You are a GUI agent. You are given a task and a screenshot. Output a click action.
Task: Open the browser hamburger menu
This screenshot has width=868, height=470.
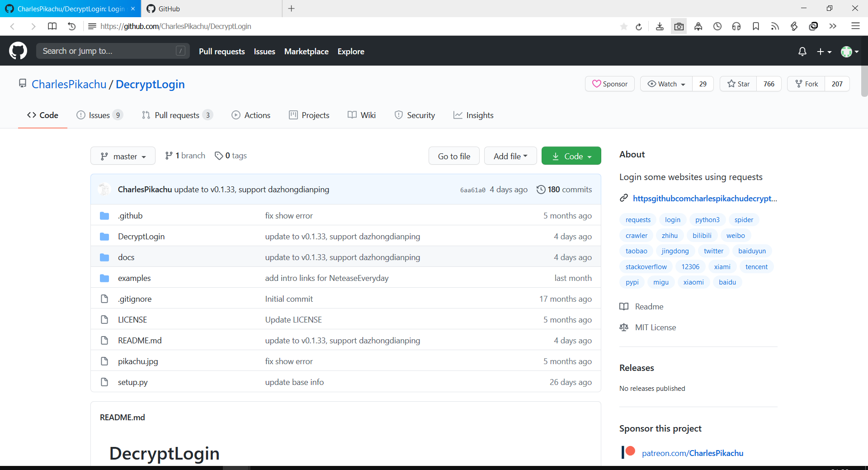coord(855,26)
